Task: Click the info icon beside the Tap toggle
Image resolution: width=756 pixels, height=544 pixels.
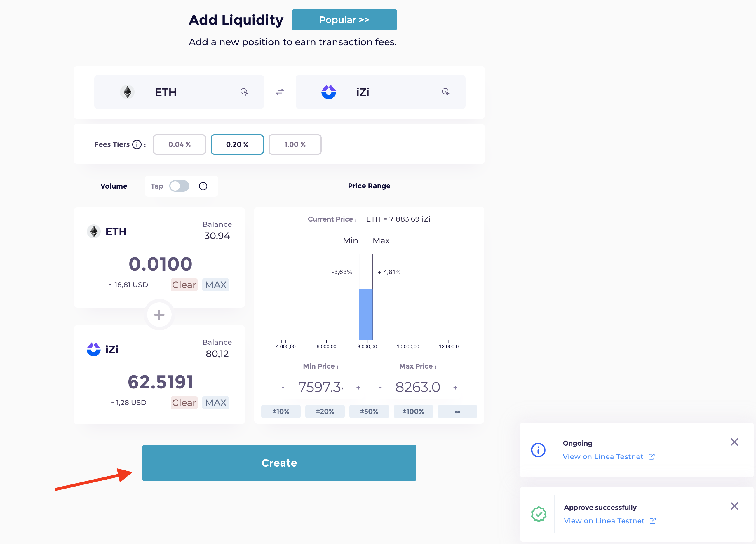Action: (203, 186)
